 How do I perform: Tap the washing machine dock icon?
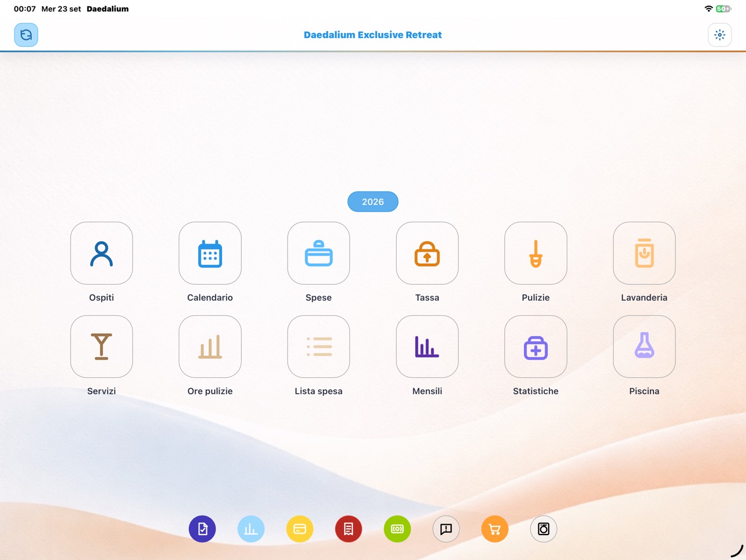(544, 529)
